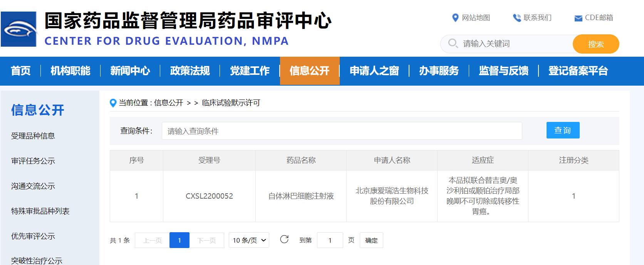Click the orange 搜索 button
Screen dimensions: 644x265
(x=596, y=44)
